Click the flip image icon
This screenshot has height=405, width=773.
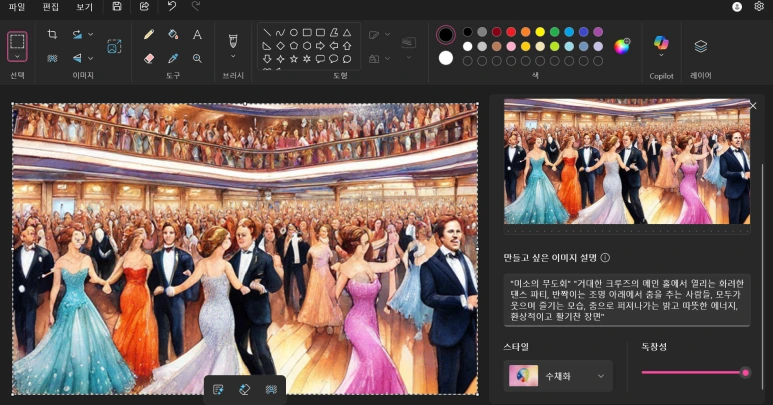77,58
